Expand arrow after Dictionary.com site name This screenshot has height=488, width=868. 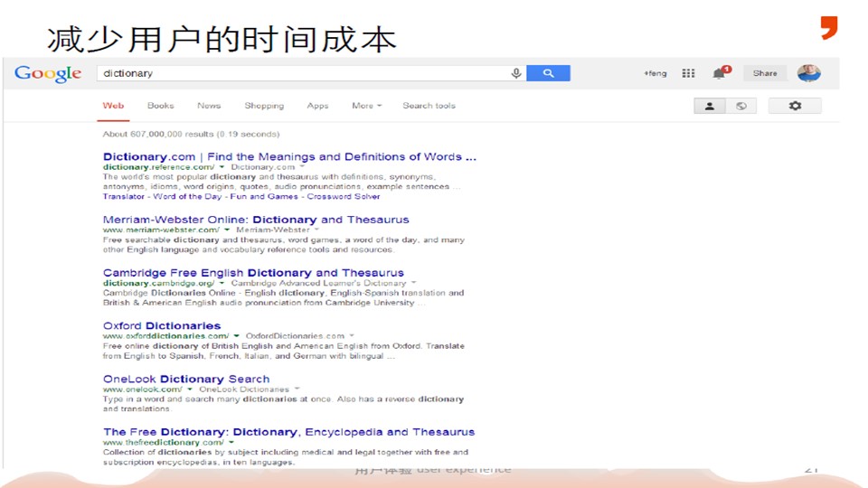coord(302,166)
